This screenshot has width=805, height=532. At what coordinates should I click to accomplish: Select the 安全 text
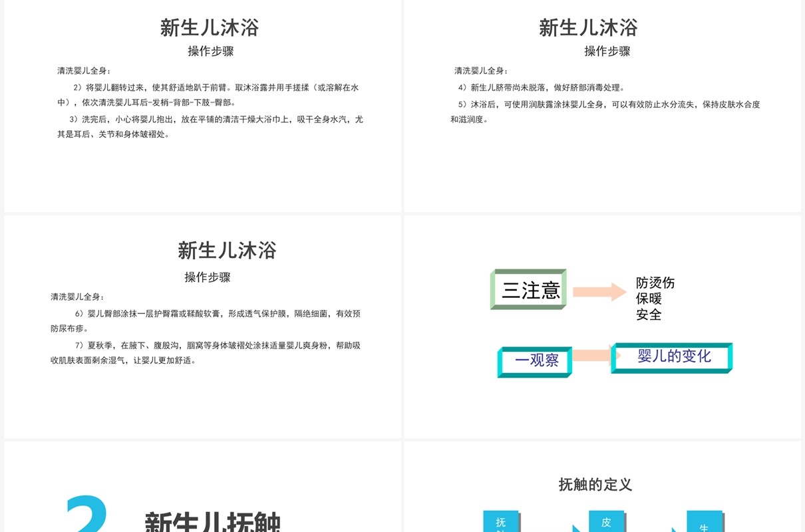649,315
